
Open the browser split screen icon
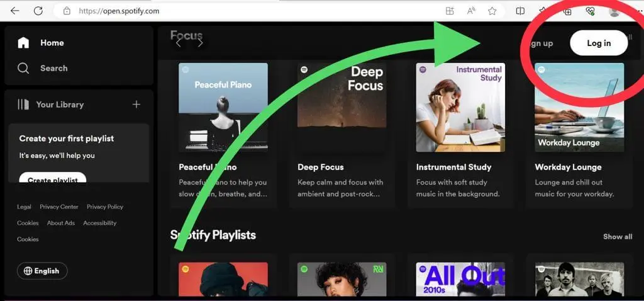point(520,11)
